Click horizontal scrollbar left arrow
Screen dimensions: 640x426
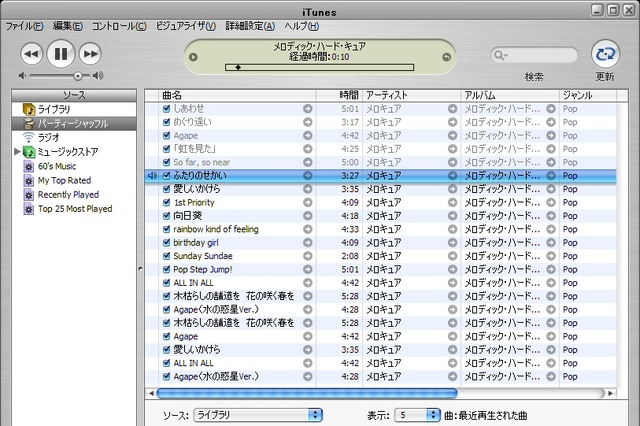click(x=151, y=393)
